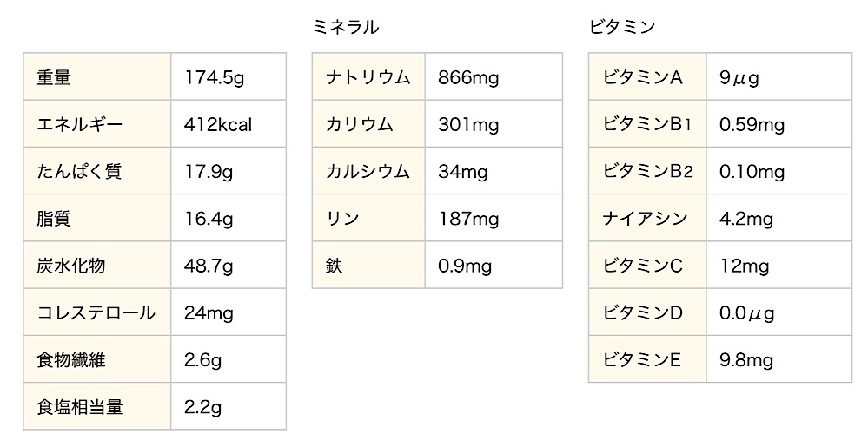868x447 pixels.
Task: Click the ミネラル table heading
Action: (346, 27)
